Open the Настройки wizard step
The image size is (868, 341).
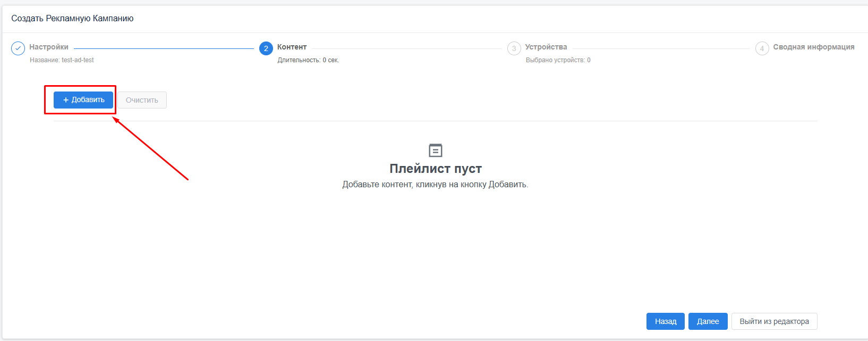(49, 47)
